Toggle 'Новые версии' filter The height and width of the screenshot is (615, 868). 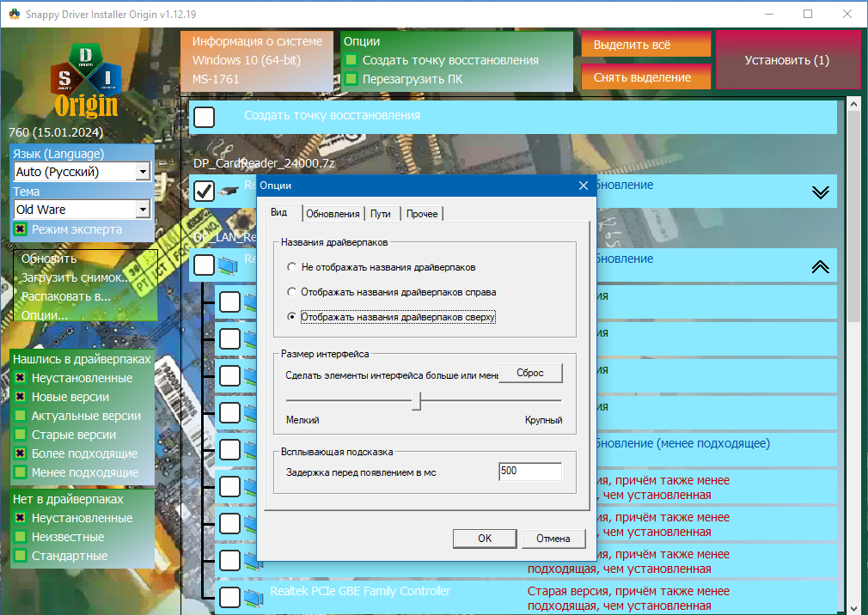(21, 397)
